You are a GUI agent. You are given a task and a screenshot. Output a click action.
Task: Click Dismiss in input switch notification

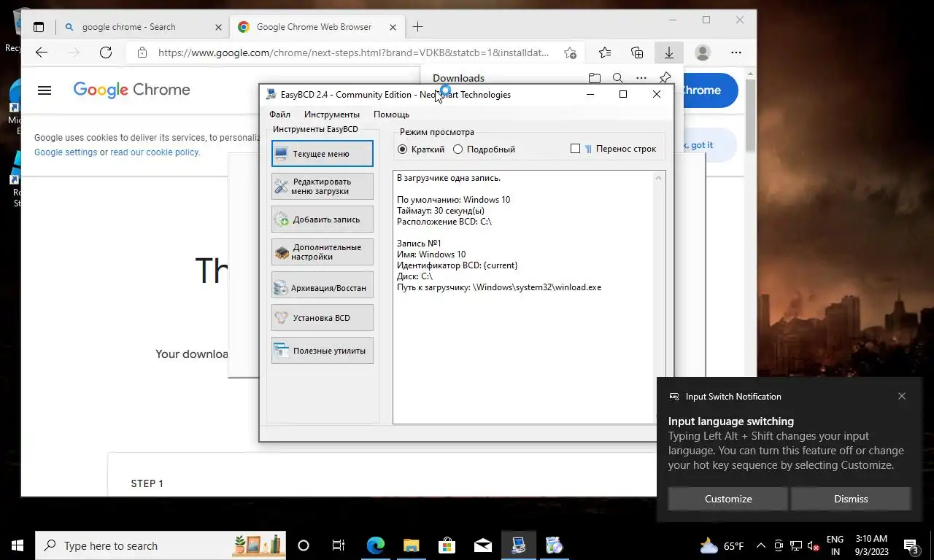851,499
